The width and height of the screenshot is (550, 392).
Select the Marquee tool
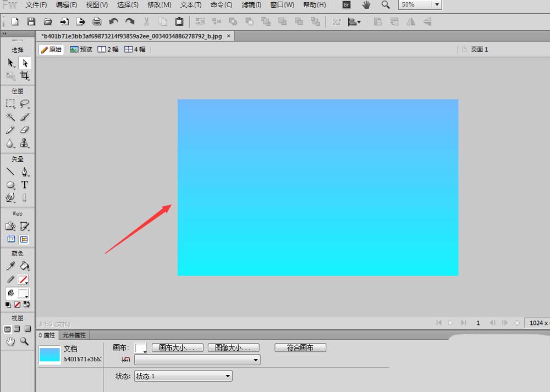coord(10,103)
